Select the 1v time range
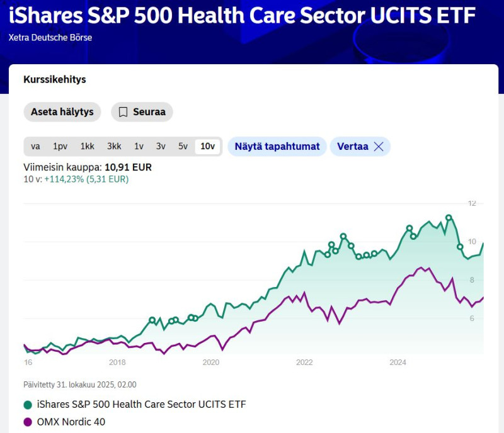The image size is (504, 433). point(139,146)
